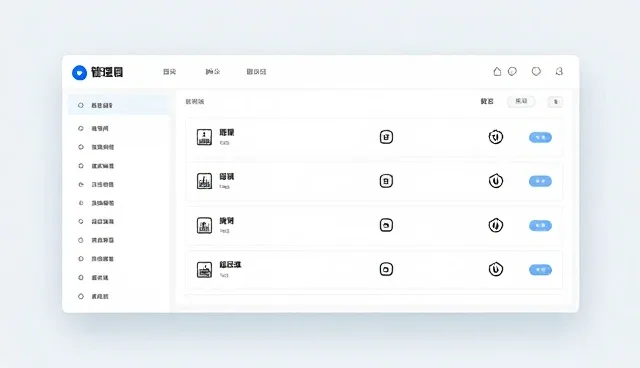The width and height of the screenshot is (640, 368).
Task: Select the last item in the left sidebar
Action: click(x=100, y=297)
